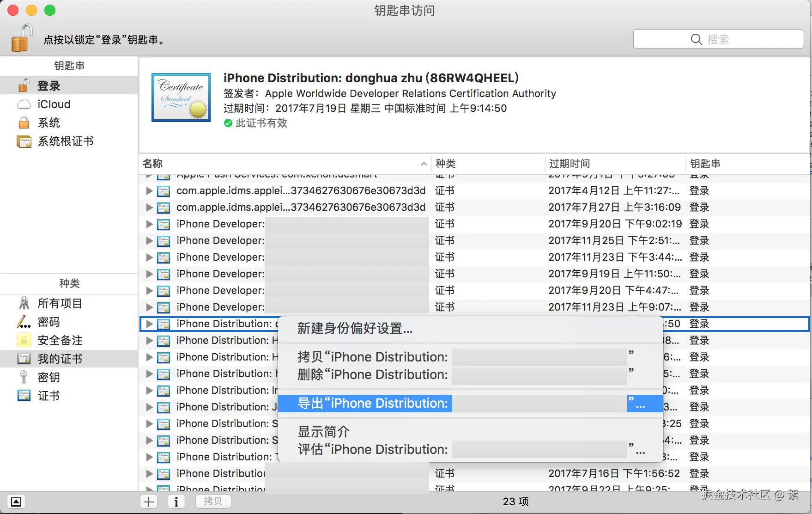Click the certificate icon in the 2017年9月19日 row
Viewport: 812px width, 514px height.
164,274
